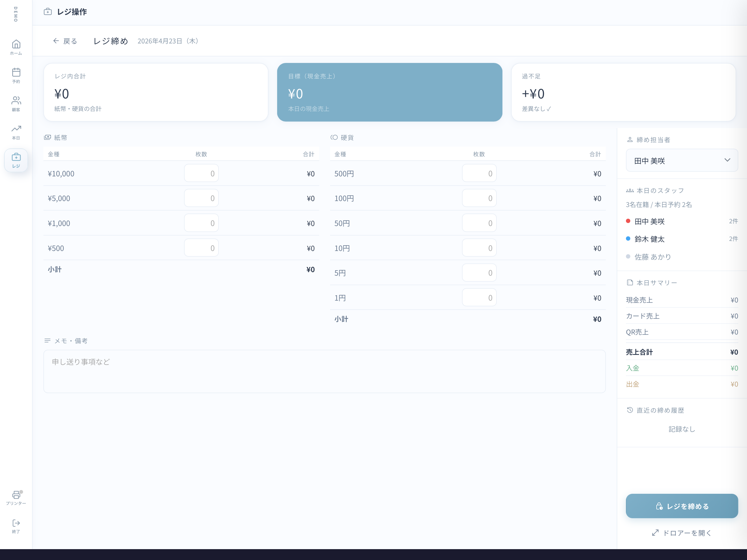Click the 硬貨 小計 row
The image size is (747, 560).
pyautogui.click(x=468, y=319)
